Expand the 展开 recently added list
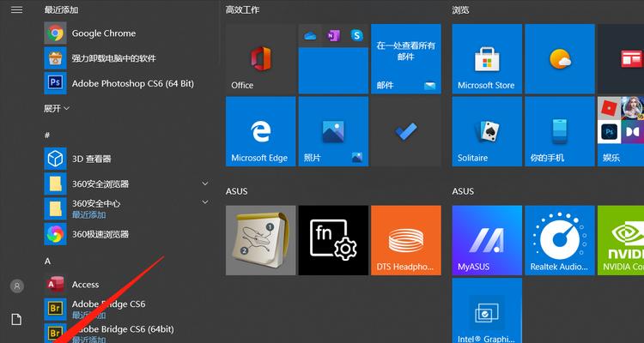 [57, 108]
